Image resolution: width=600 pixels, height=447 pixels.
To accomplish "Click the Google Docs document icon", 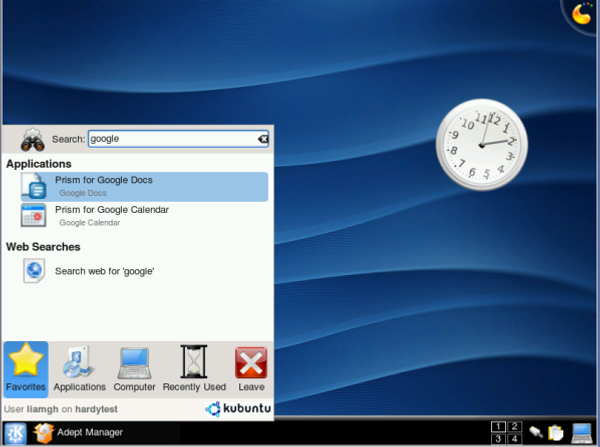I will 34,186.
